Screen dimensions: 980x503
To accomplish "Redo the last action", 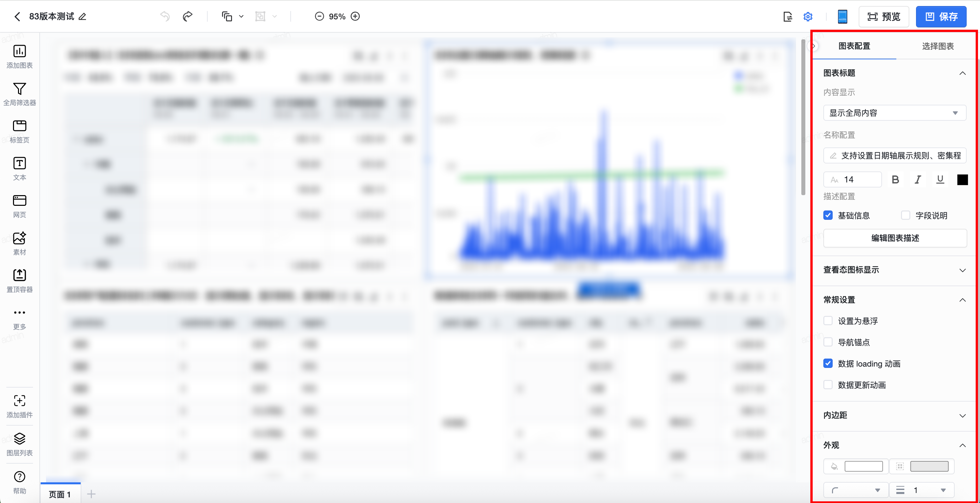I will tap(188, 16).
